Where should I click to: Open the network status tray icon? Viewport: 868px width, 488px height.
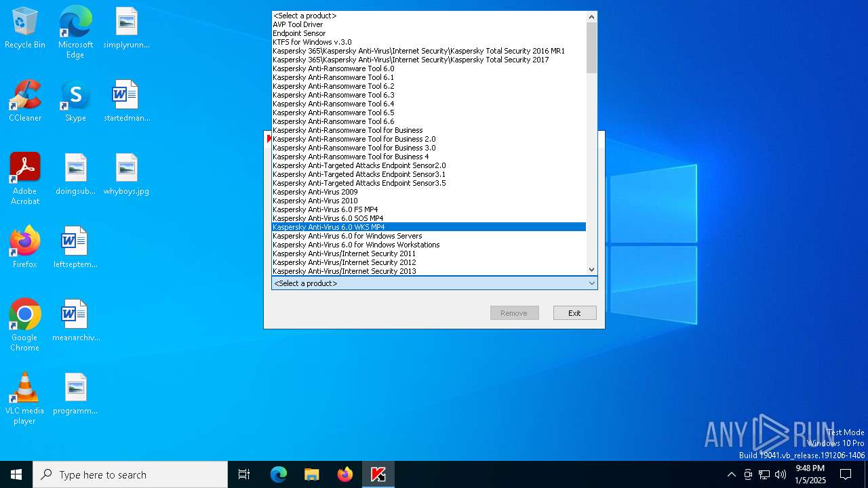[x=764, y=474]
